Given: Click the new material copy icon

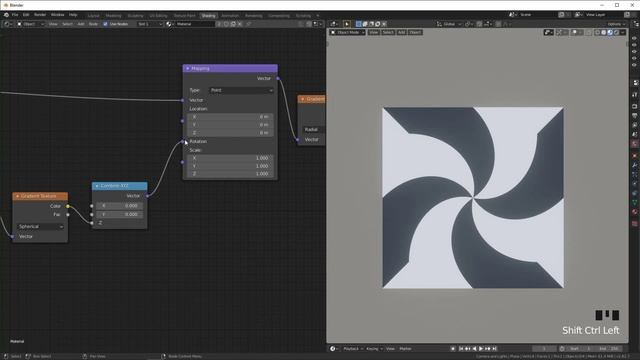Looking at the screenshot, I should (x=233, y=24).
